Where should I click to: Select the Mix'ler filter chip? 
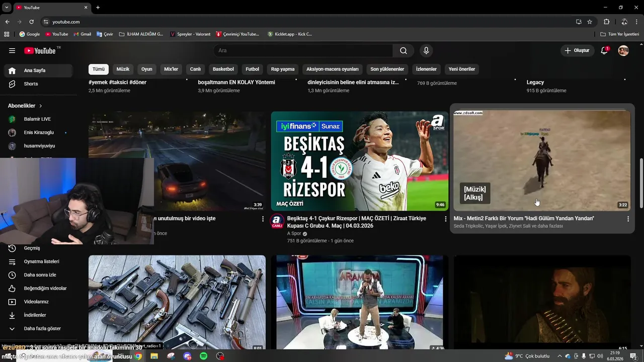(x=171, y=69)
